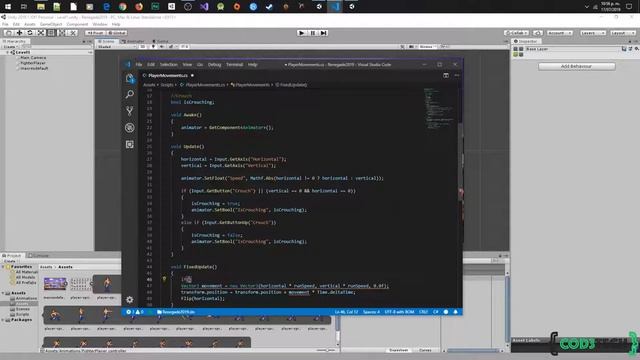640x360 pixels.
Task: Open VS Code View menu
Action: coord(187,64)
